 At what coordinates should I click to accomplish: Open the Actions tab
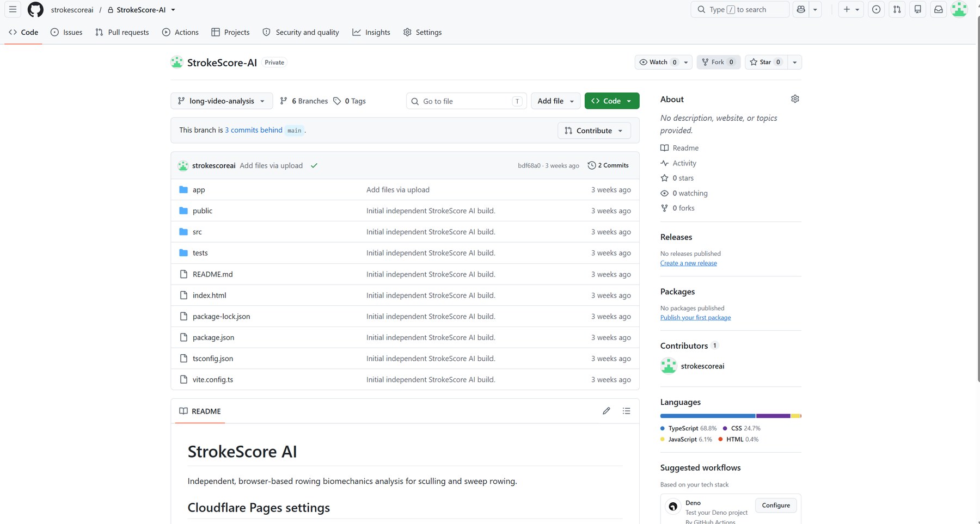[x=180, y=32]
